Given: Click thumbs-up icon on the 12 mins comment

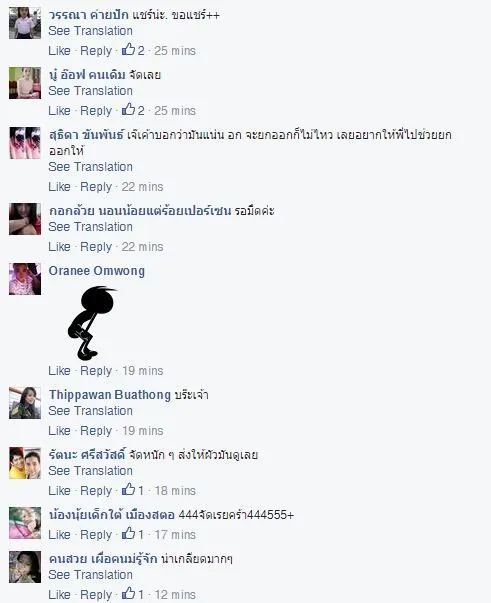Looking at the screenshot, I should click(x=128, y=593).
